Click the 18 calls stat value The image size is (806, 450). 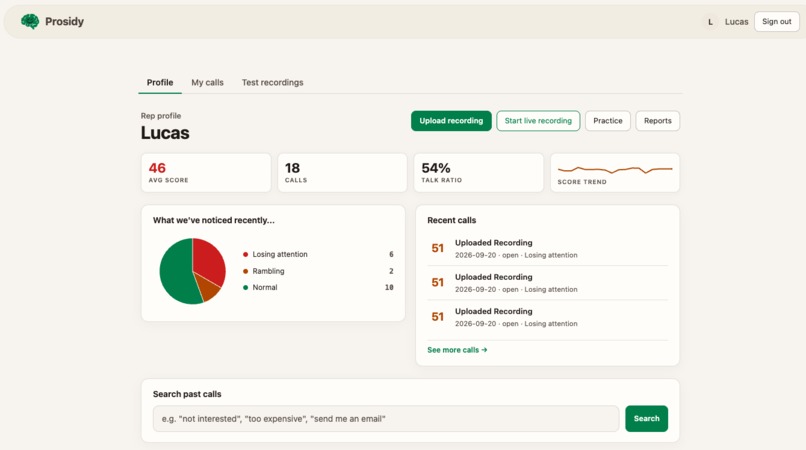pos(292,168)
